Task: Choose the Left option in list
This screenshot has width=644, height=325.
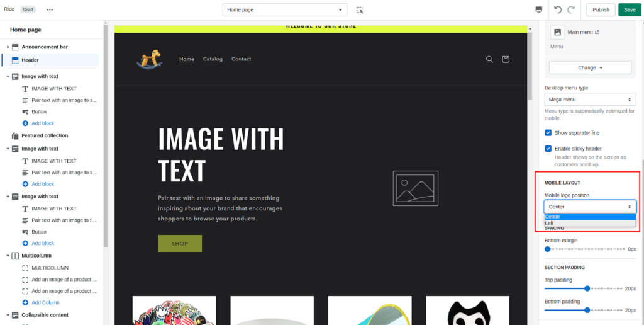Action: tap(590, 223)
